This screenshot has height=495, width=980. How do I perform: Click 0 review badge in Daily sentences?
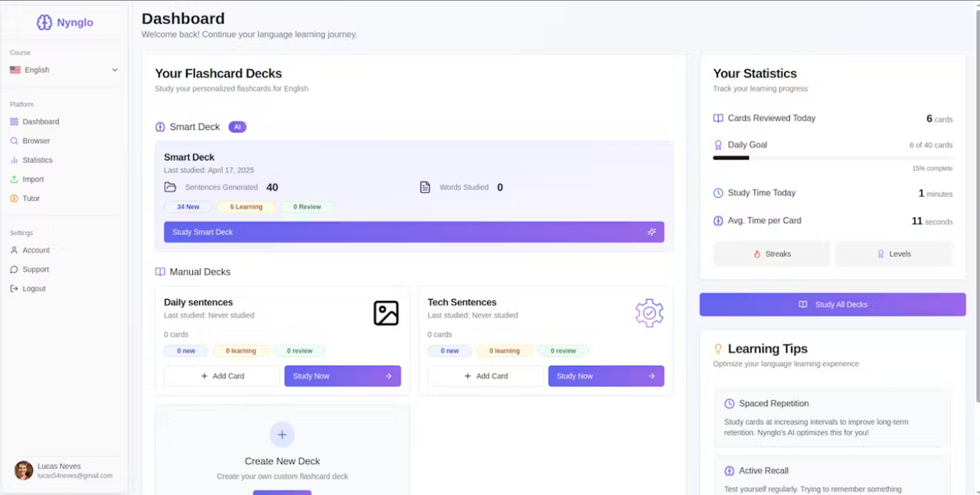tap(299, 351)
